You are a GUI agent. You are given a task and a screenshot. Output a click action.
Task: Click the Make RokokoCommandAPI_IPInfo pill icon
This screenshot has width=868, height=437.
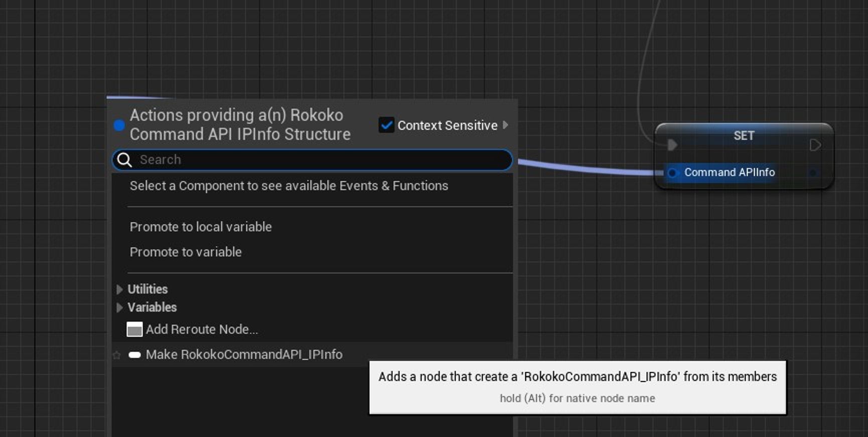tap(134, 355)
